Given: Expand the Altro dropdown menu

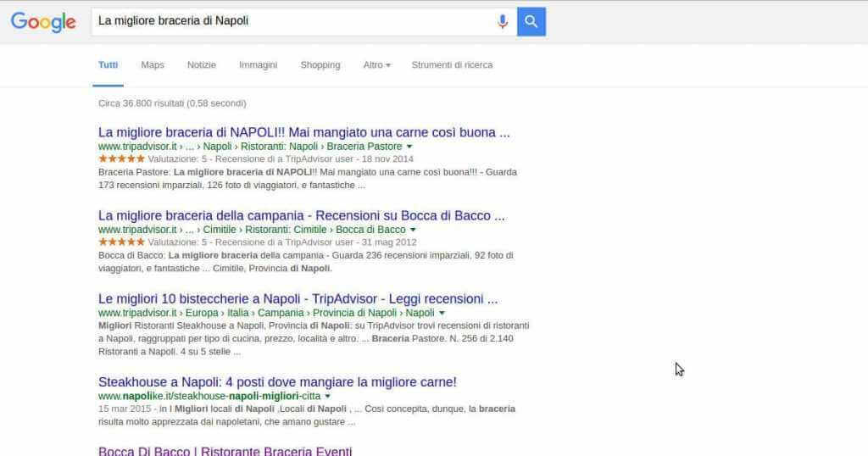Looking at the screenshot, I should [377, 64].
